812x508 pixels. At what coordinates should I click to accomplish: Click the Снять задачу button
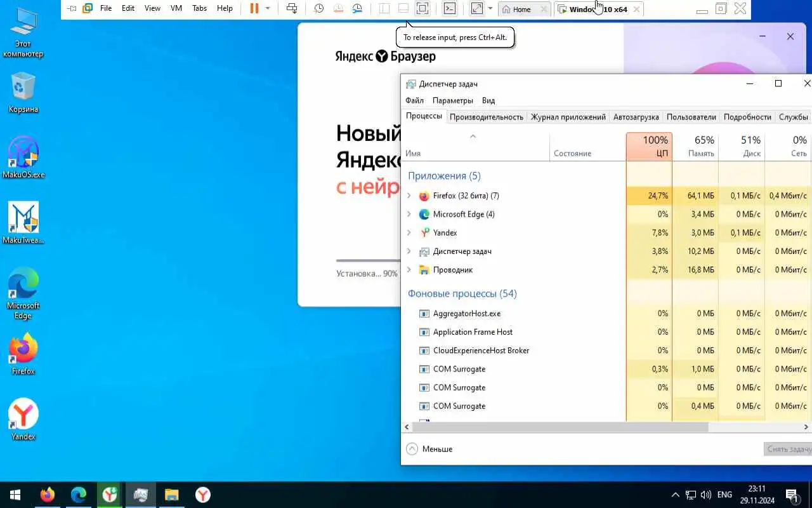789,449
